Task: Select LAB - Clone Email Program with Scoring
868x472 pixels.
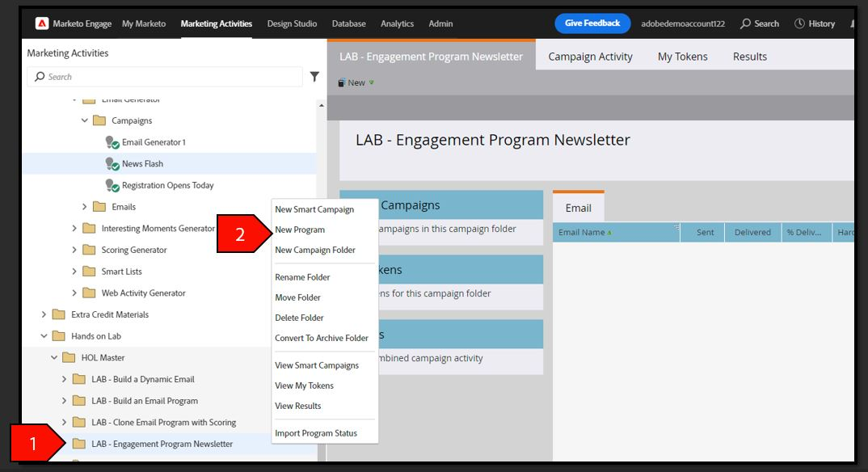Action: pos(164,422)
